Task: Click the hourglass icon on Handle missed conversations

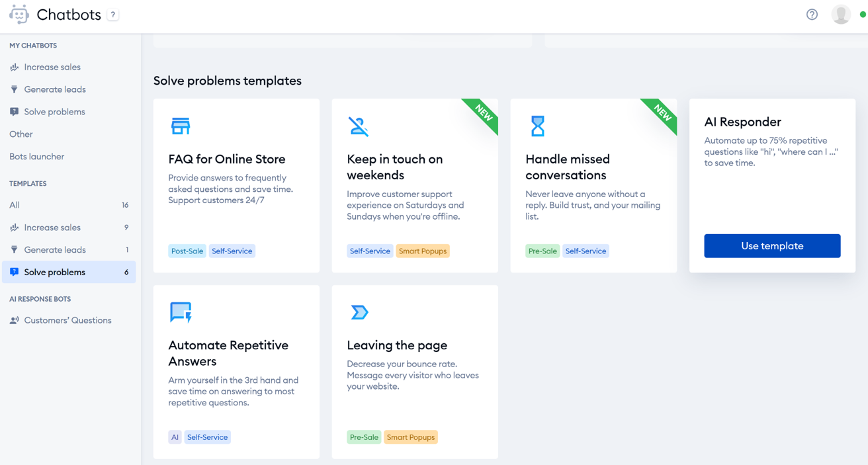Action: 538,126
